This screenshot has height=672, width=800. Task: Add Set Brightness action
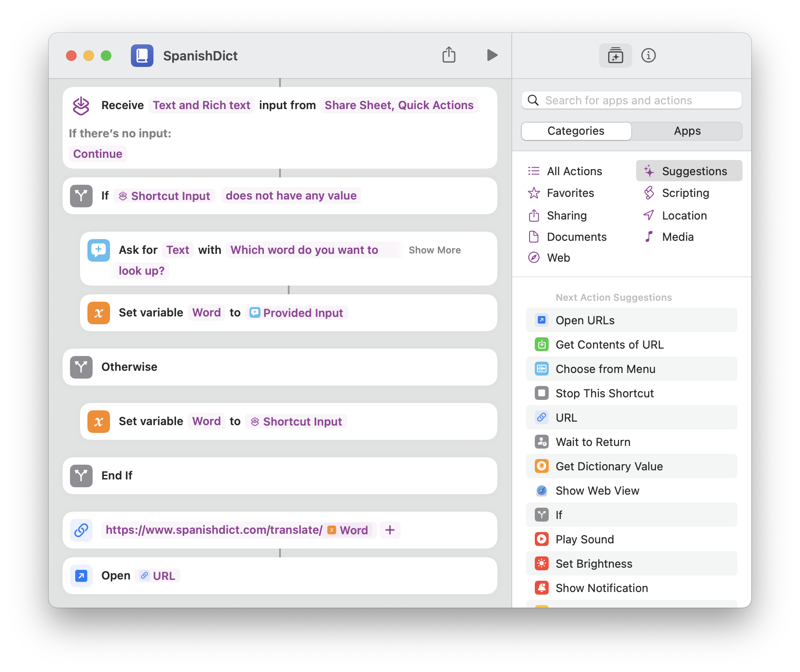tap(631, 564)
